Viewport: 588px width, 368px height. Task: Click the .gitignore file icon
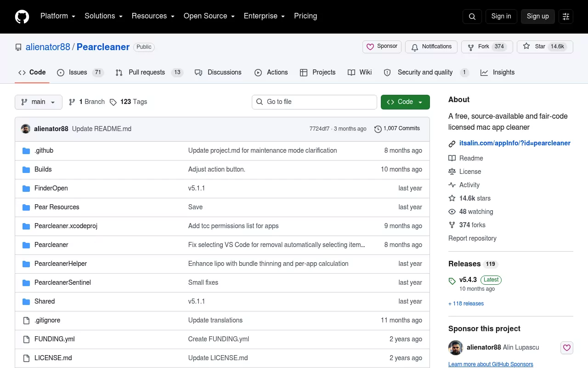(26, 321)
